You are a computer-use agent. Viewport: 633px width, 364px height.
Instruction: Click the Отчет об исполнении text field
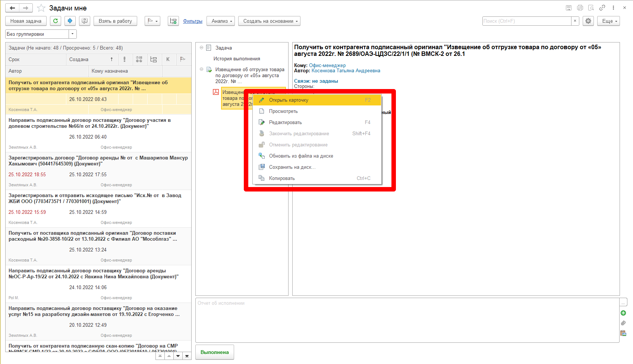(x=407, y=320)
